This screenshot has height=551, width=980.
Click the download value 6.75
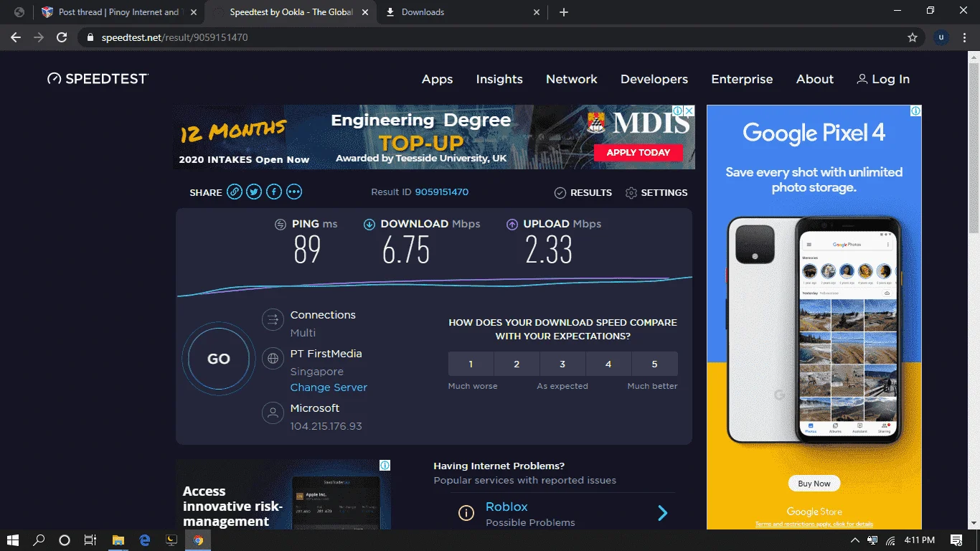click(406, 250)
